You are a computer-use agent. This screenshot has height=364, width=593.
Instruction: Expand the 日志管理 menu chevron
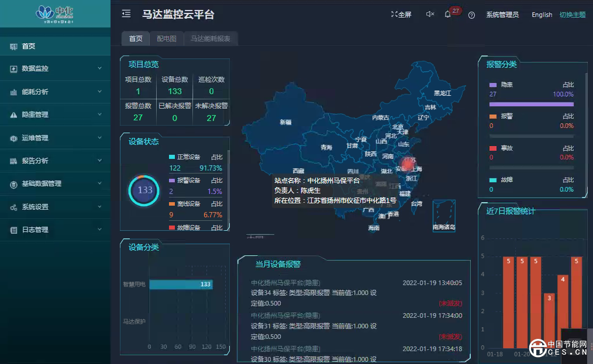click(x=100, y=230)
